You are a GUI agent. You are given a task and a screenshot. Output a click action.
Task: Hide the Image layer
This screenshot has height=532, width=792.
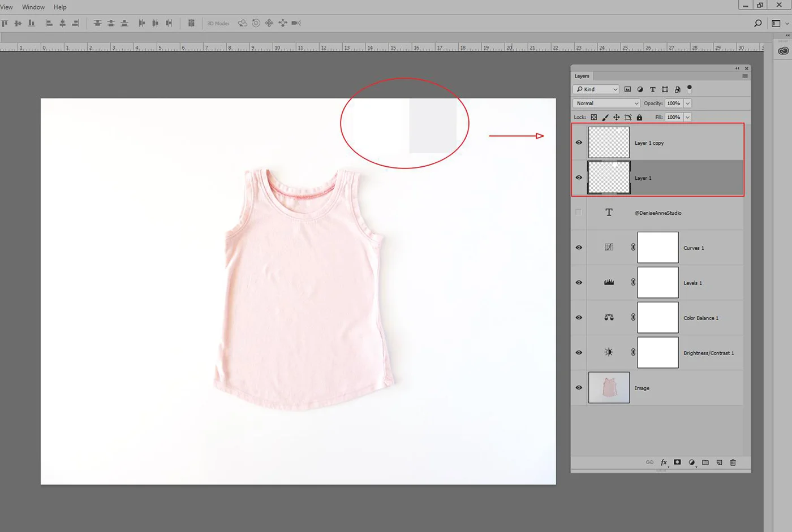point(579,388)
